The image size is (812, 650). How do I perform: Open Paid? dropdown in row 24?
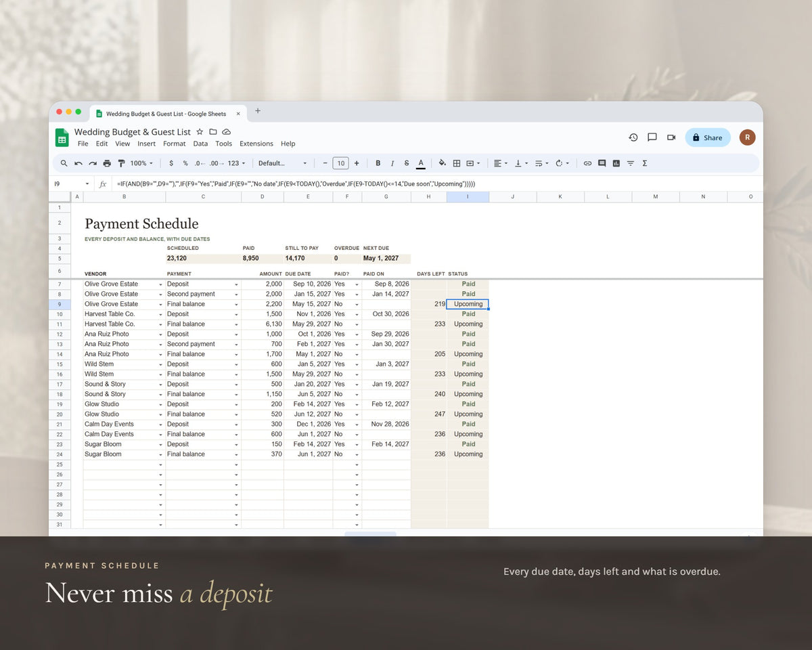357,454
